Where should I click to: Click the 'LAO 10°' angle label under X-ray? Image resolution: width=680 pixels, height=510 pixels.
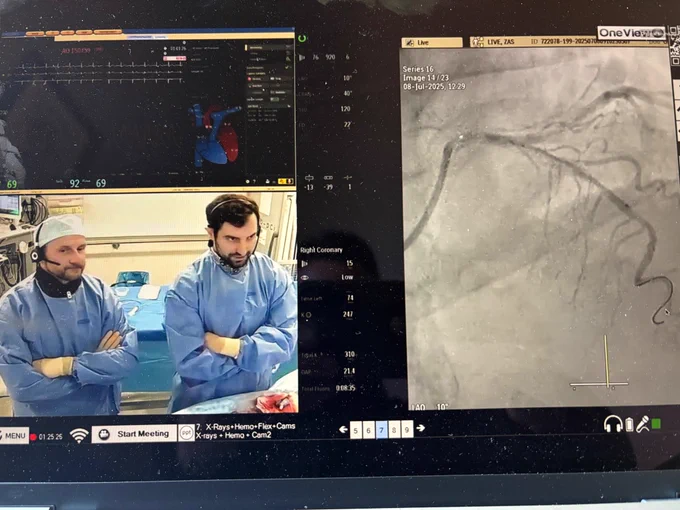click(429, 407)
